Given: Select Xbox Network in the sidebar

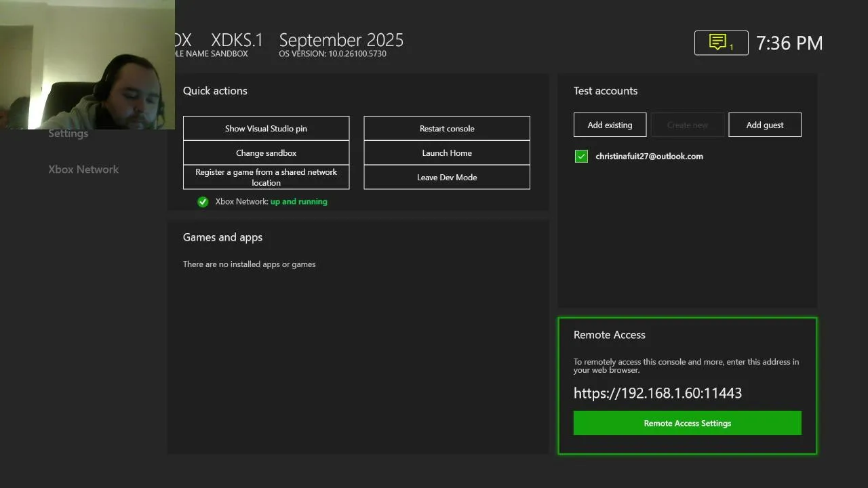Looking at the screenshot, I should point(83,169).
